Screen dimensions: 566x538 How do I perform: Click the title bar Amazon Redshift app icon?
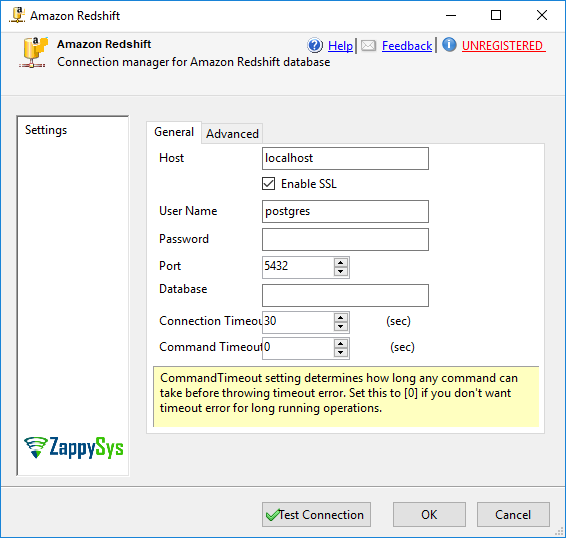click(x=17, y=16)
